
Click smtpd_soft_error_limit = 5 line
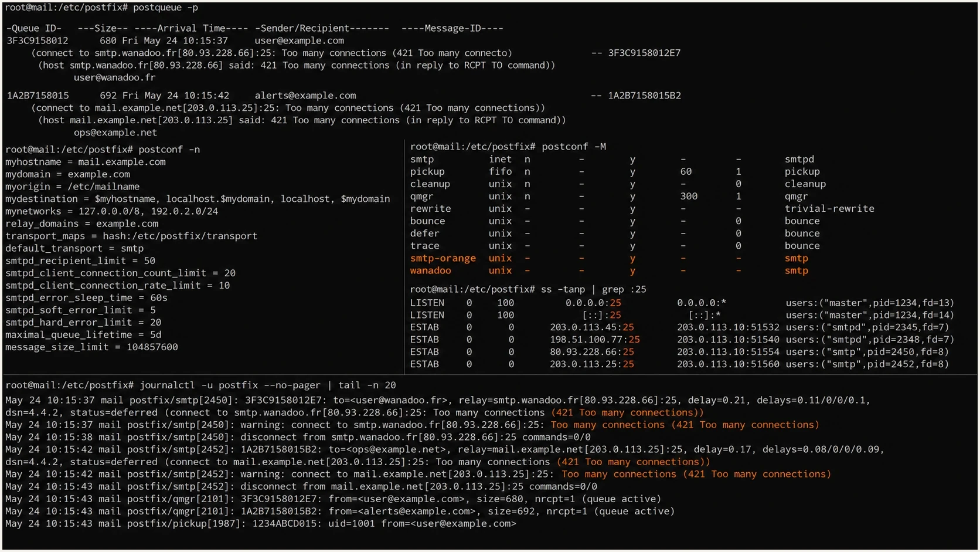point(80,310)
